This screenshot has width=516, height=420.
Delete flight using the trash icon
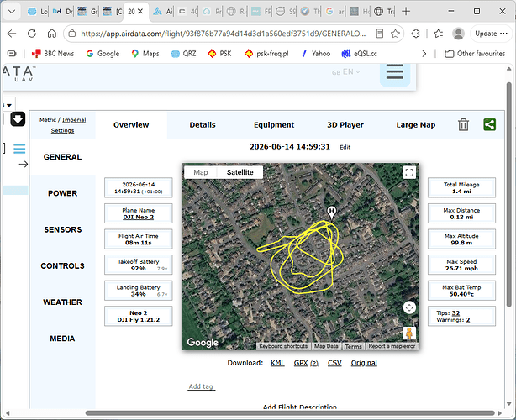point(463,124)
